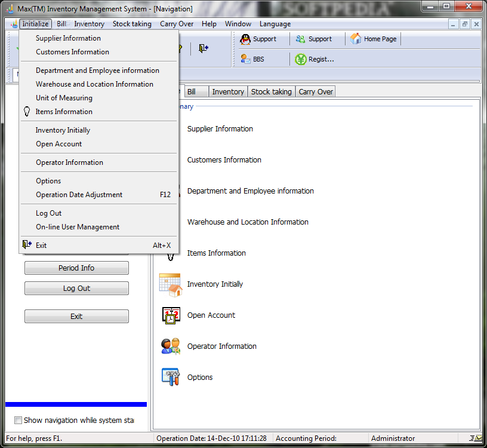Select Department and Employee information menu item
This screenshot has width=487, height=448.
tap(98, 70)
